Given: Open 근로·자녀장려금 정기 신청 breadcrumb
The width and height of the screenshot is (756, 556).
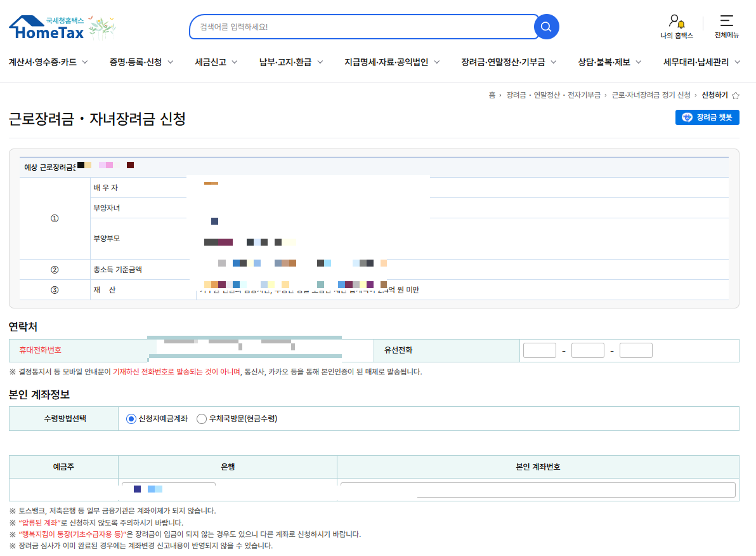Looking at the screenshot, I should (651, 95).
